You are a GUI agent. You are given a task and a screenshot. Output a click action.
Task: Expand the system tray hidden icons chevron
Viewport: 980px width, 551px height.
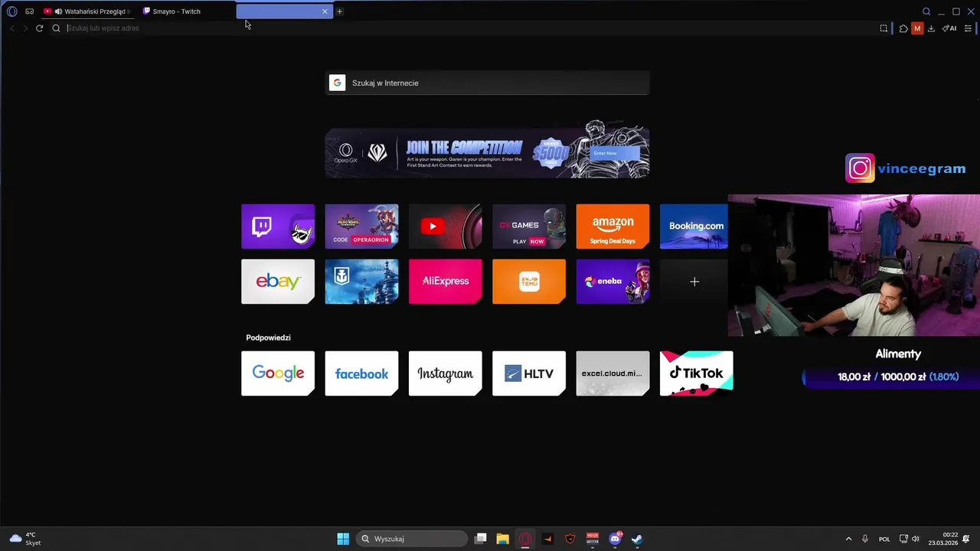848,539
